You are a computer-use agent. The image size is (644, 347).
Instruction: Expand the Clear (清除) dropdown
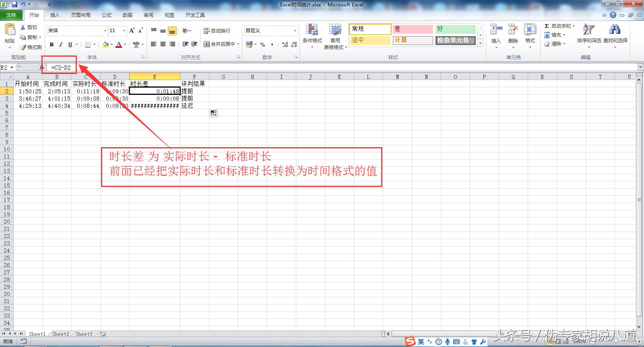click(564, 44)
